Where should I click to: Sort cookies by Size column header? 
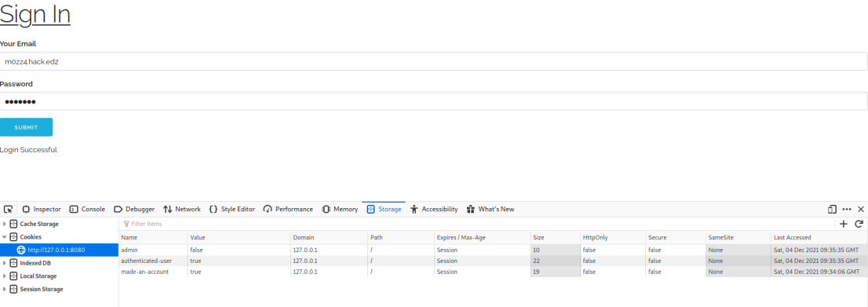(x=555, y=237)
